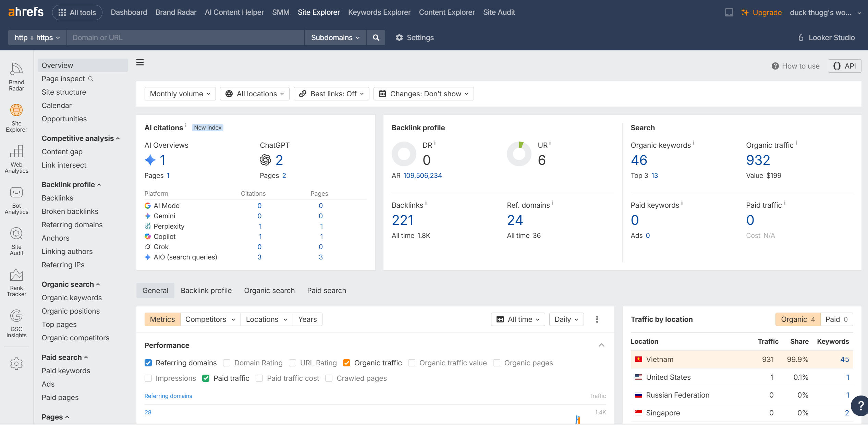This screenshot has width=868, height=425.
Task: Click the search icon beside Page inspect
Action: pos(91,79)
